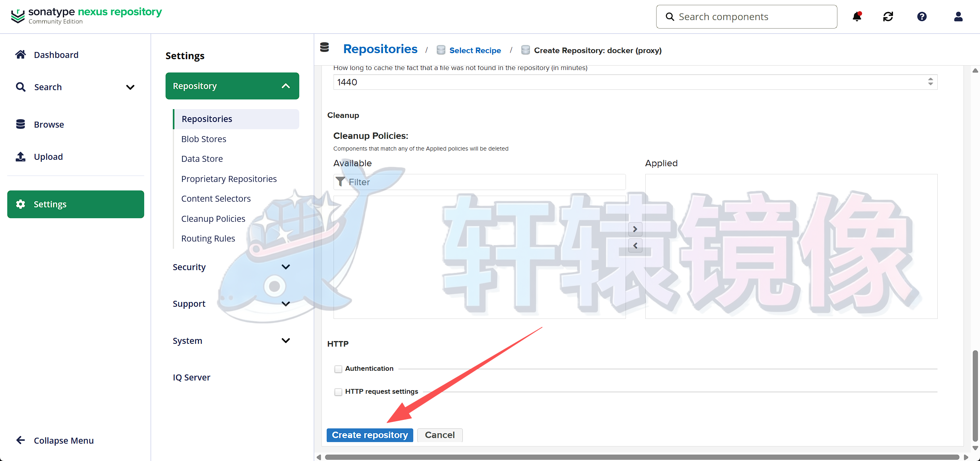The height and width of the screenshot is (461, 980).
Task: Open the Settings gear in the sidebar
Action: click(x=21, y=204)
